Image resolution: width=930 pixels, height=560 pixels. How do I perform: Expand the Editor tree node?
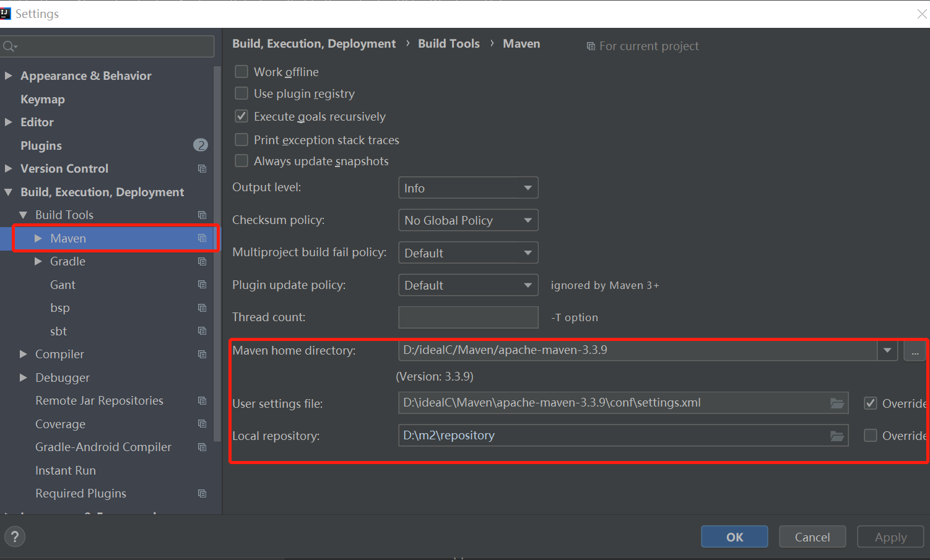click(x=9, y=122)
